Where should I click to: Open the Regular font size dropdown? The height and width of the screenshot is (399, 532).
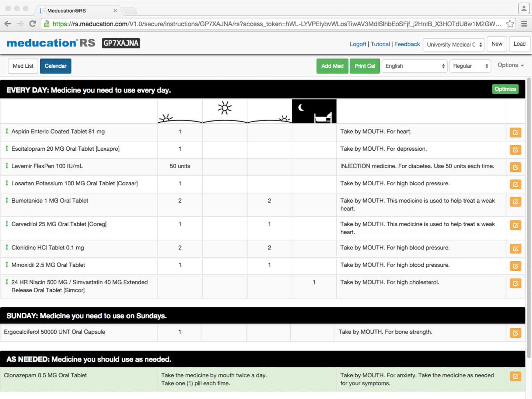tap(470, 66)
